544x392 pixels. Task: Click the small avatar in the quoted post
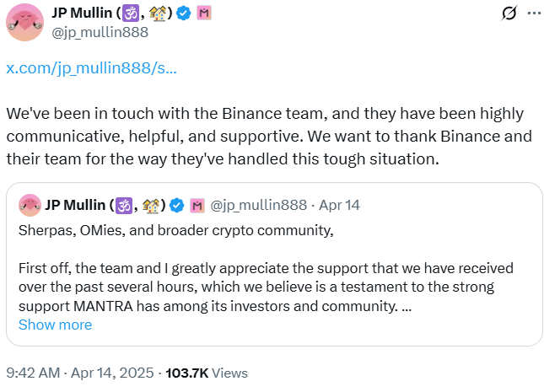point(29,205)
